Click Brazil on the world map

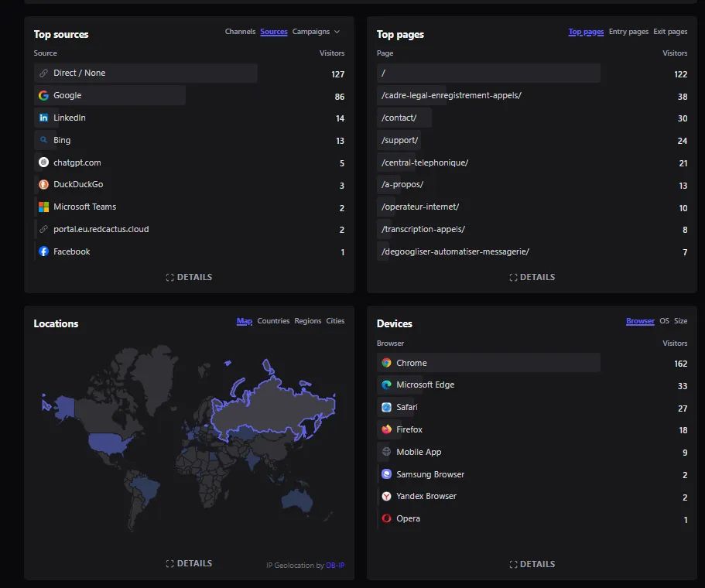coord(145,489)
